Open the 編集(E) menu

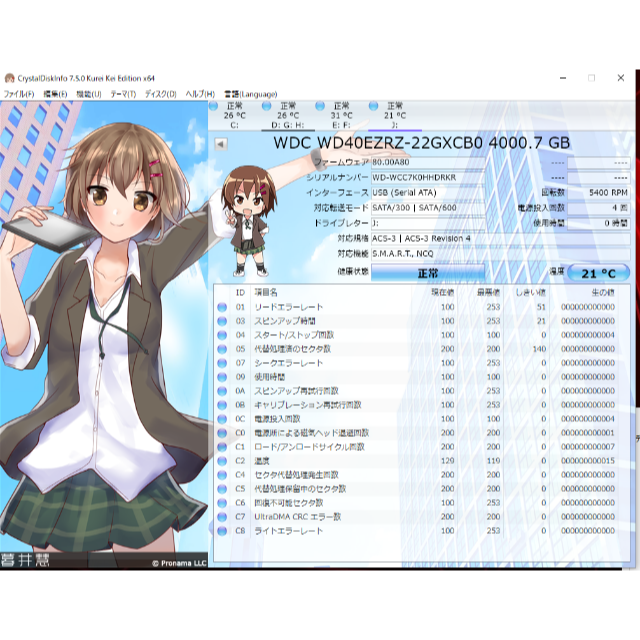click(55, 94)
